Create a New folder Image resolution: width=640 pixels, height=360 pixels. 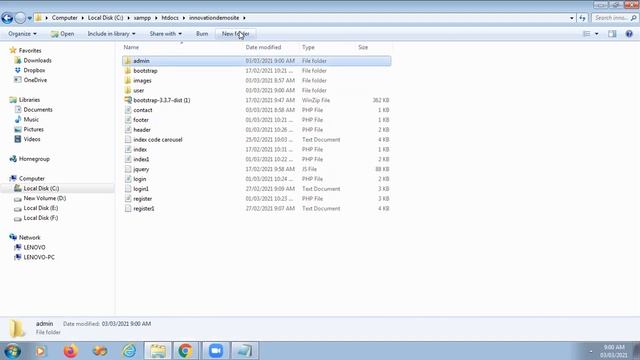click(x=236, y=34)
